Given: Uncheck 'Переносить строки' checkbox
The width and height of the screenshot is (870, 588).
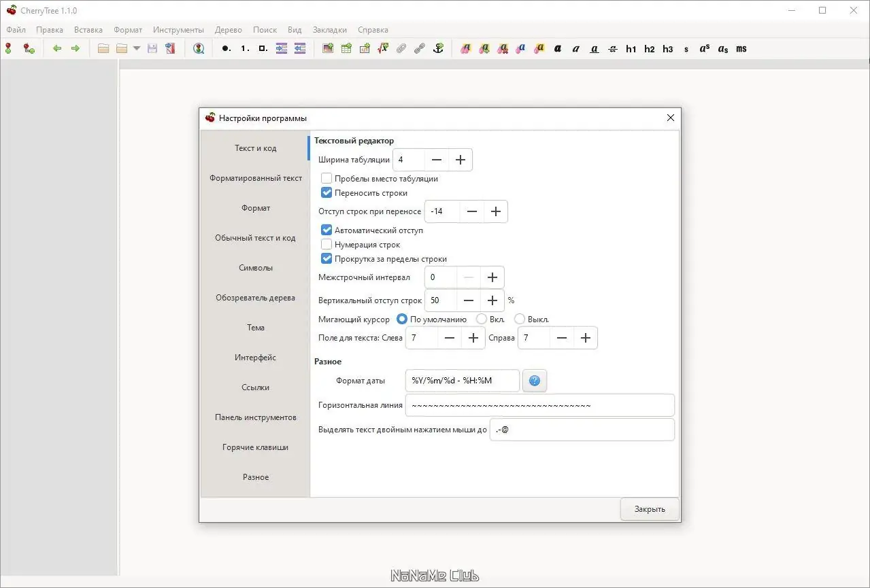Looking at the screenshot, I should coord(327,193).
